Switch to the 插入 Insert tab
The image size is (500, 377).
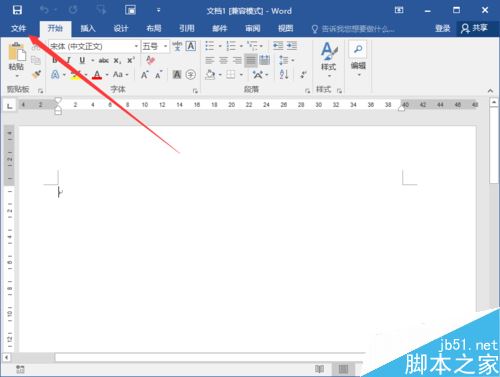pyautogui.click(x=88, y=28)
